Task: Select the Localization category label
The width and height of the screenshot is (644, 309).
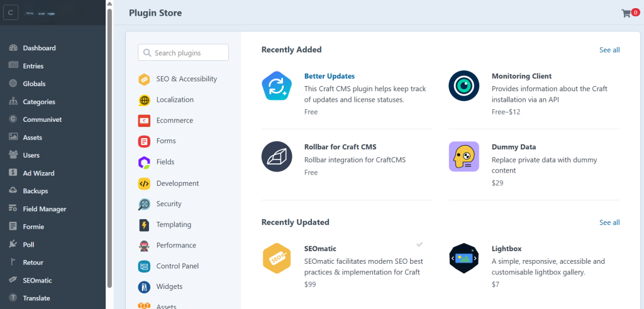Action: pyautogui.click(x=175, y=100)
